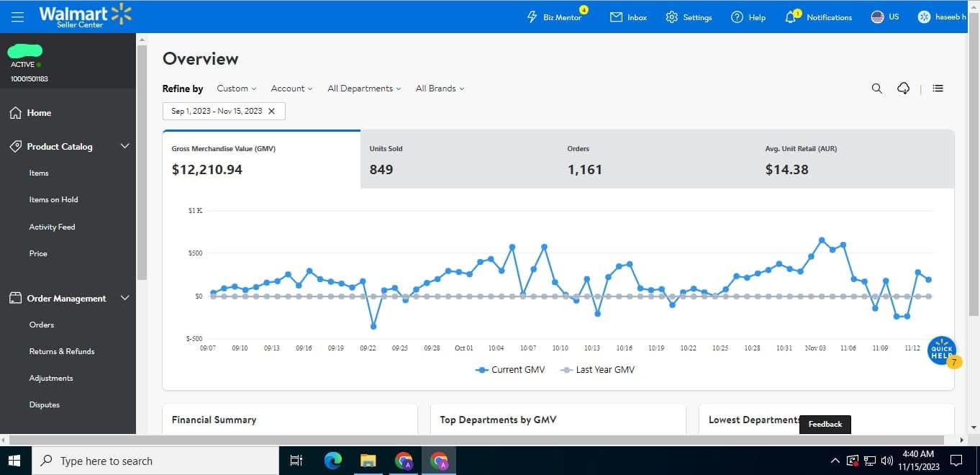This screenshot has height=475, width=980.
Task: Open the Account dropdown
Action: pyautogui.click(x=291, y=89)
